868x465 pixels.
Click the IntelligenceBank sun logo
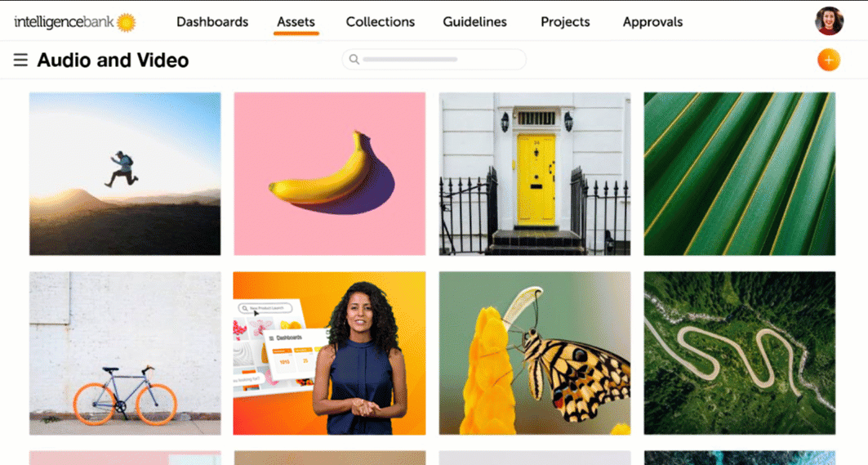[127, 22]
